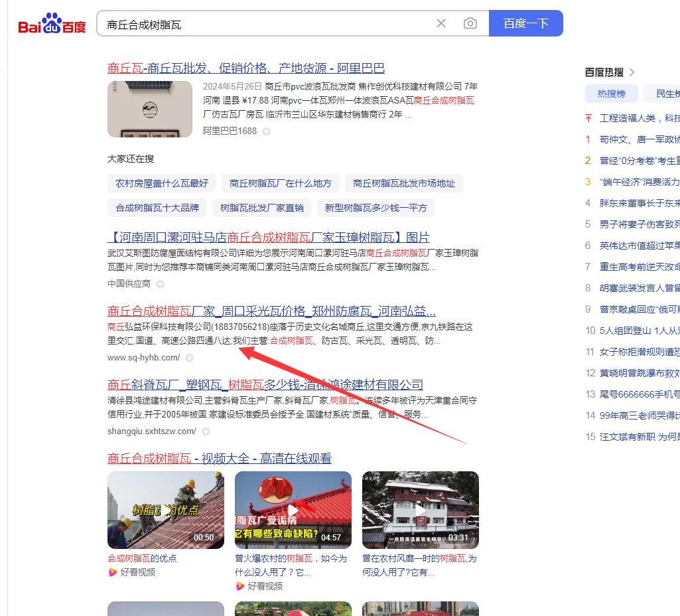The width and height of the screenshot is (680, 616).
Task: Switch to the 热搜榜 tab
Action: (x=611, y=94)
